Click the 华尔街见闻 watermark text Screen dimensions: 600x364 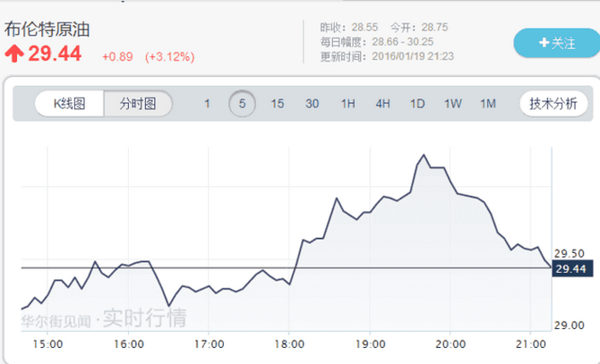(56, 321)
